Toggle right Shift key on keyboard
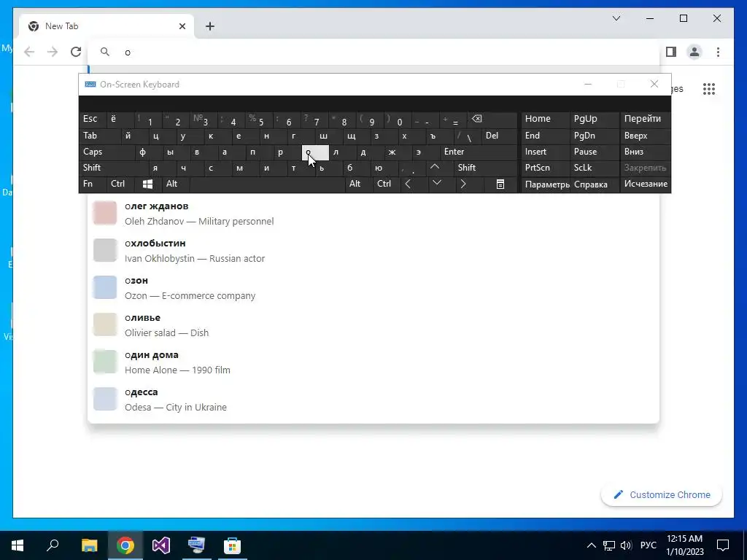The height and width of the screenshot is (560, 747). click(x=485, y=168)
